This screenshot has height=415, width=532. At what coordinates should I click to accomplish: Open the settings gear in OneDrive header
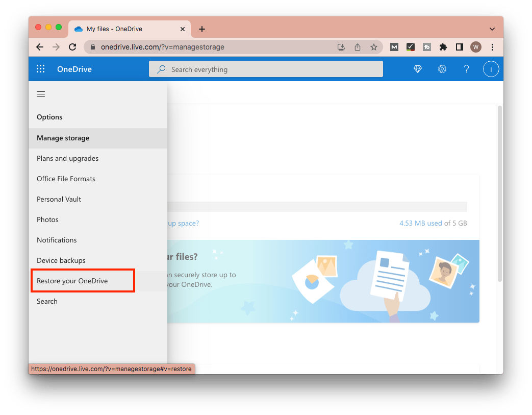coord(442,69)
